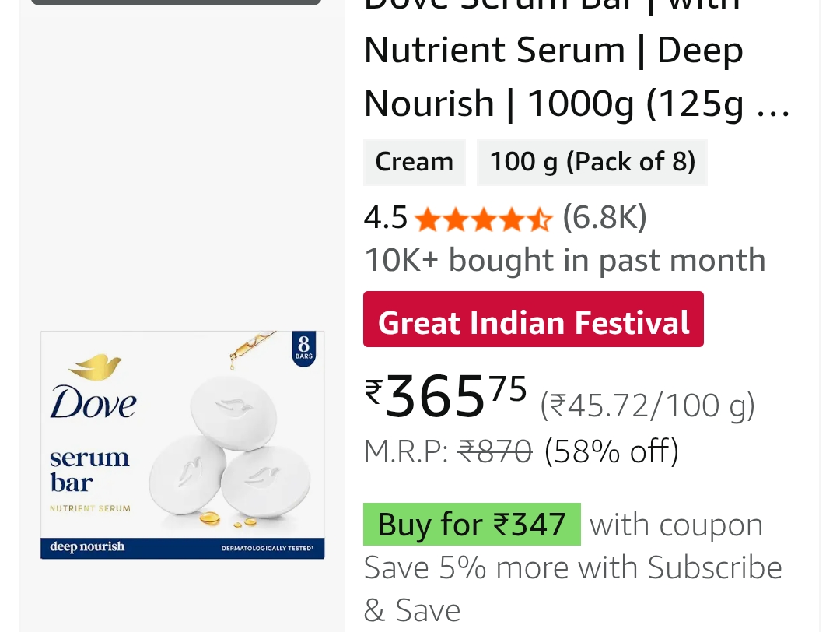Viewport: 840px width, 632px height.
Task: Click the 58% off discount text
Action: point(611,451)
